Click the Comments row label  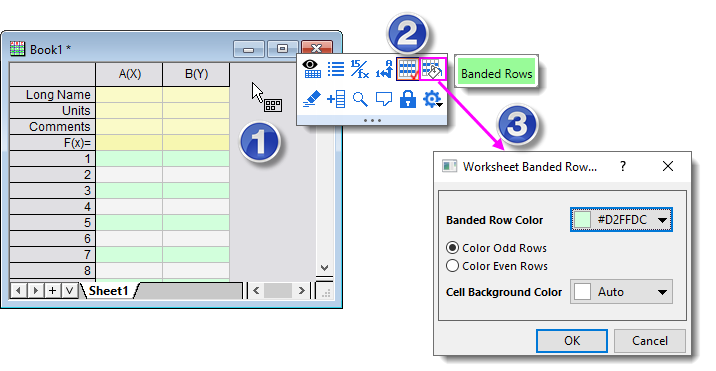tap(53, 127)
